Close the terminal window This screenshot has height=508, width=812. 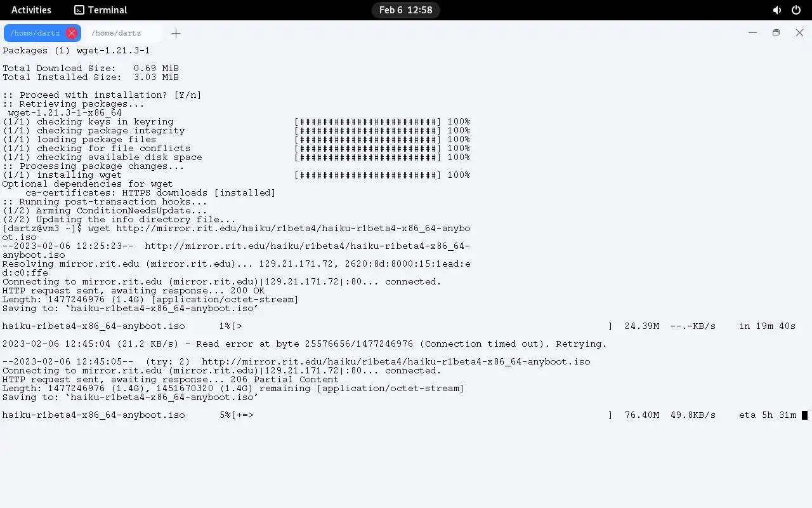pyautogui.click(x=799, y=33)
